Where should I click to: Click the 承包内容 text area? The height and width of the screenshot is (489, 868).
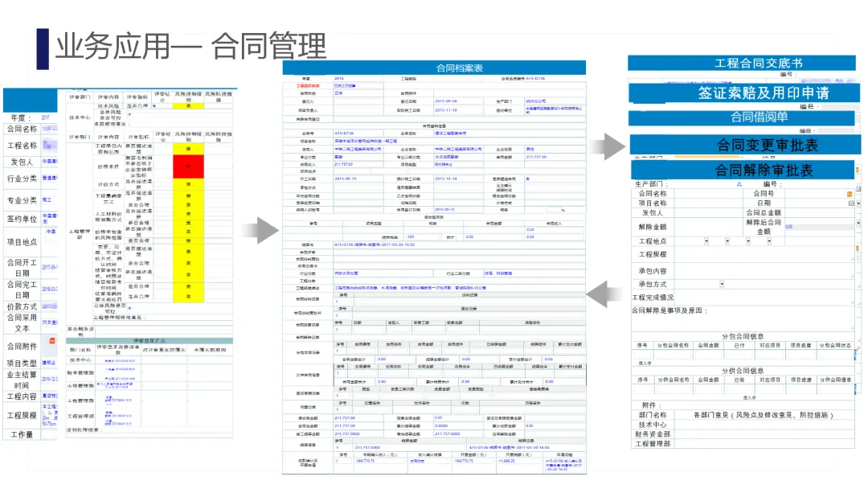[764, 271]
